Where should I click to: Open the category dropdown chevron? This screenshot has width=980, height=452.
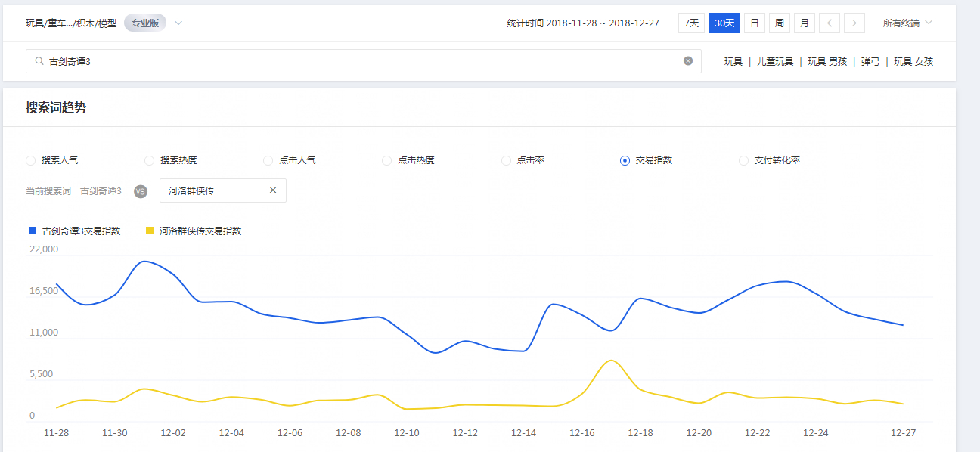pyautogui.click(x=178, y=23)
